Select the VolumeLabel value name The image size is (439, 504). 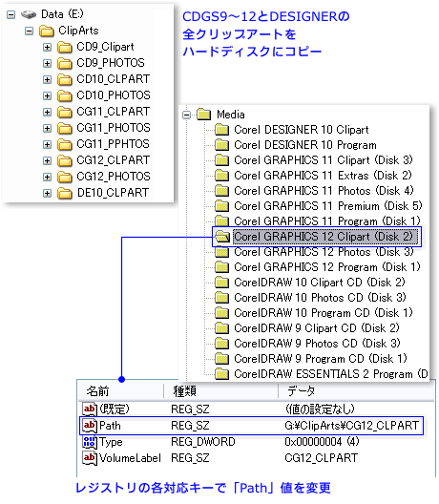pyautogui.click(x=130, y=458)
